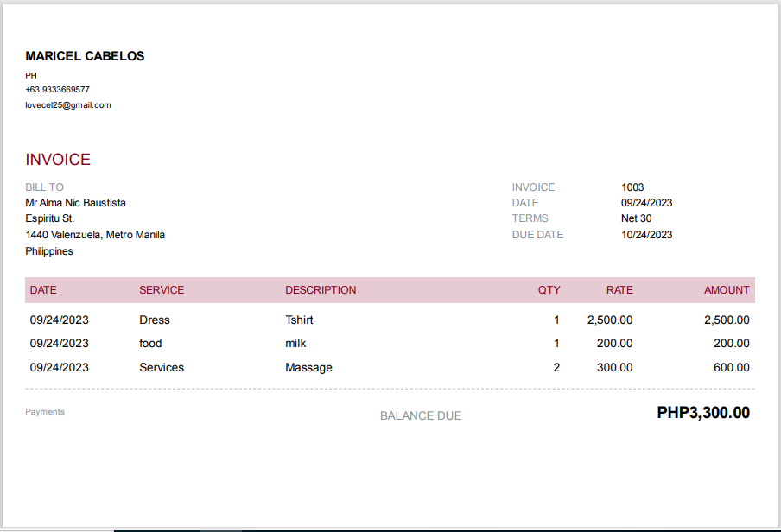Click the 2,500.00 rate value
The width and height of the screenshot is (781, 532).
(610, 320)
